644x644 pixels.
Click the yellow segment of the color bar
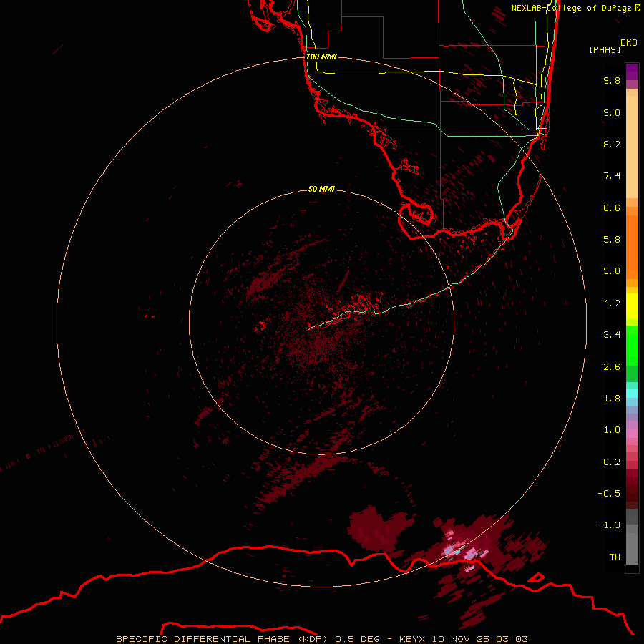coord(632,306)
